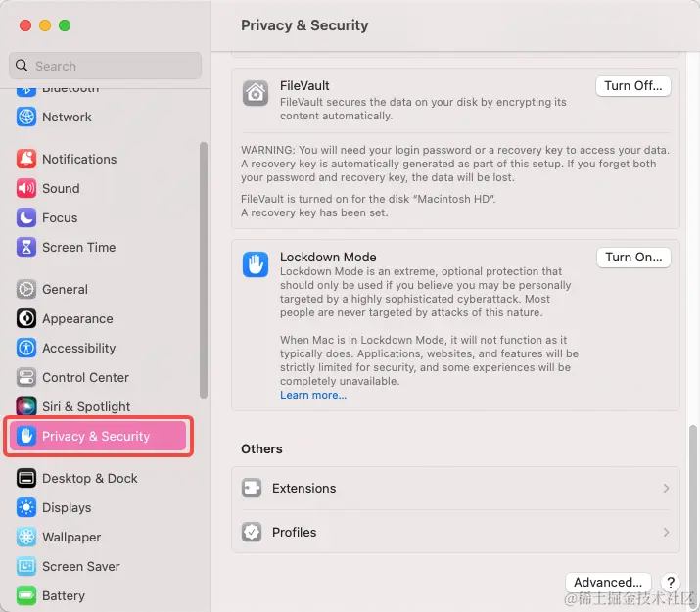Screen dimensions: 700x612
Task: Click the Screen Time hourglass icon
Action: [x=26, y=247]
